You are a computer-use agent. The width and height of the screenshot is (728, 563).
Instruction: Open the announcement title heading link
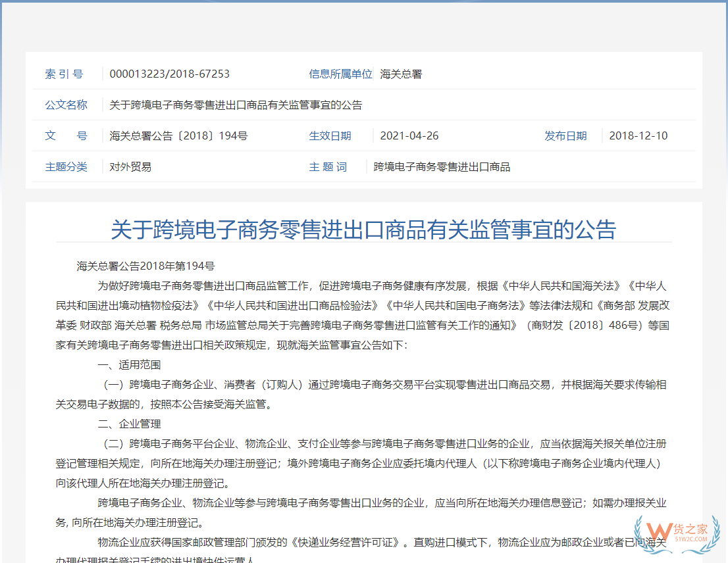point(364,230)
